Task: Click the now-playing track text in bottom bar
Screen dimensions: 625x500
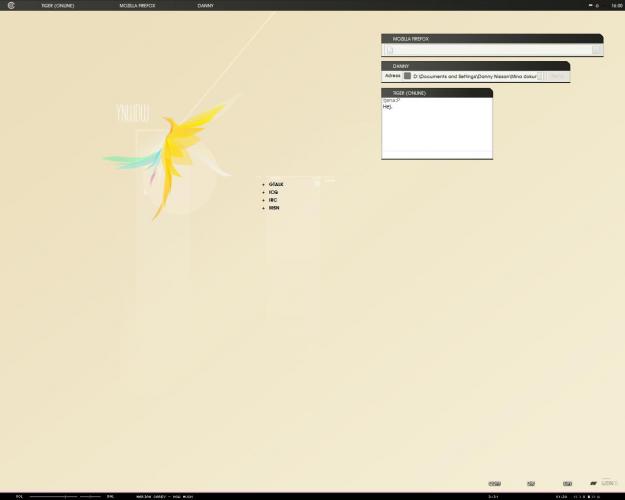Action: point(165,496)
